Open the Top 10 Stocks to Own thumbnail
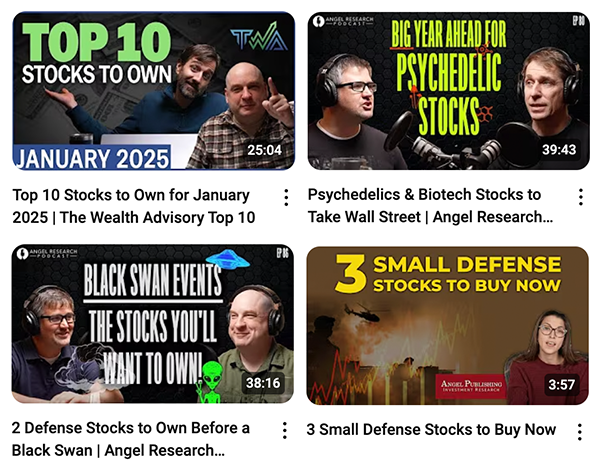600x468 pixels. 154,91
